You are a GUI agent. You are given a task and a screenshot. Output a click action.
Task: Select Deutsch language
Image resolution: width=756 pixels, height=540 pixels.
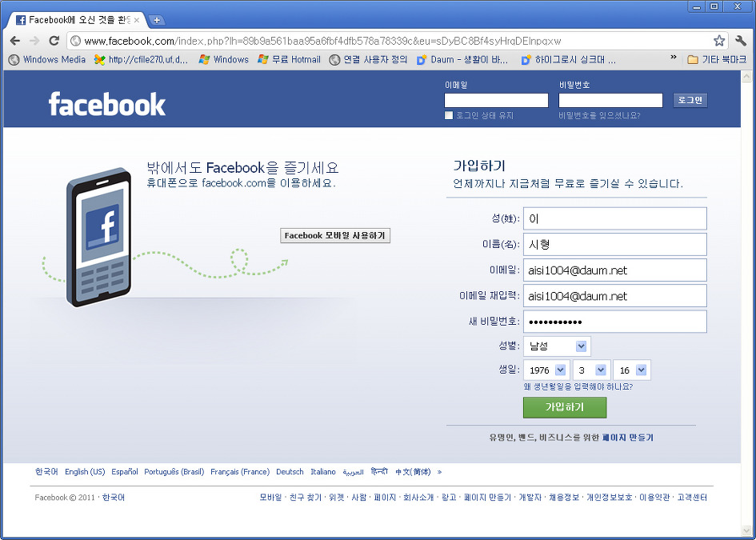click(x=290, y=471)
